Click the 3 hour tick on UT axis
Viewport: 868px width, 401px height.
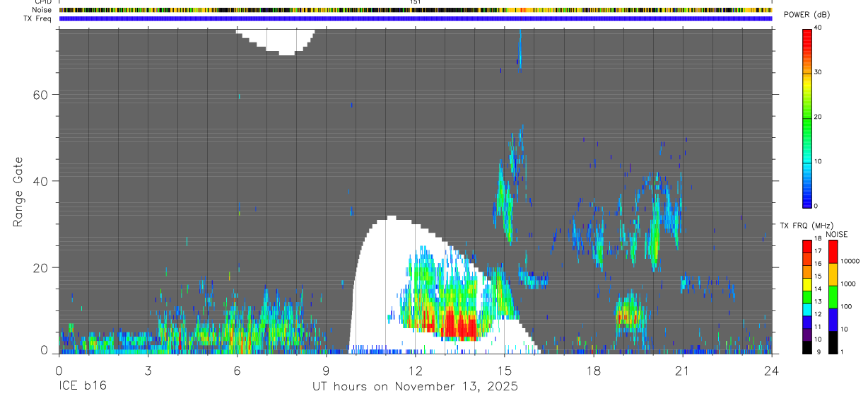coord(148,370)
